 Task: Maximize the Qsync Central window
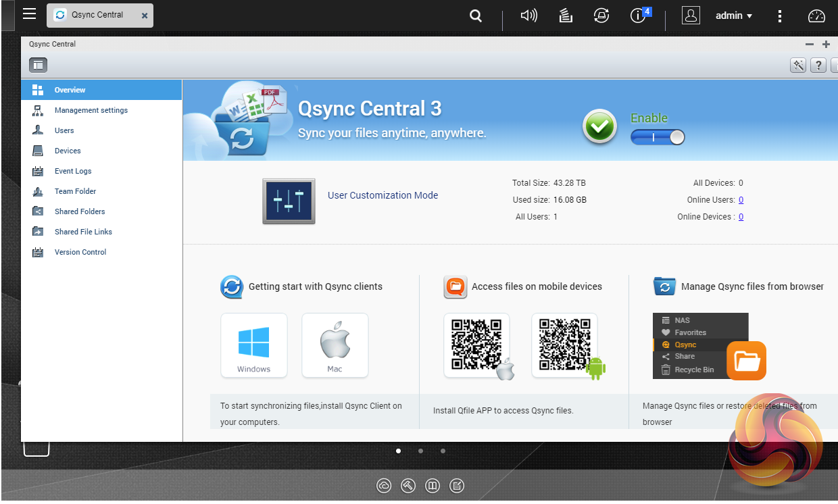click(826, 44)
